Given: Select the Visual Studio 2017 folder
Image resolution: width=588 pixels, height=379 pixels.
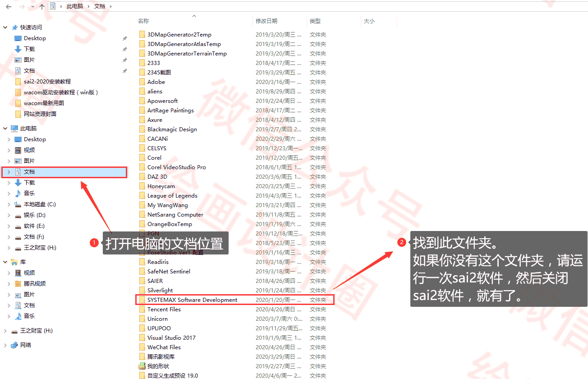Looking at the screenshot, I should (x=171, y=338).
